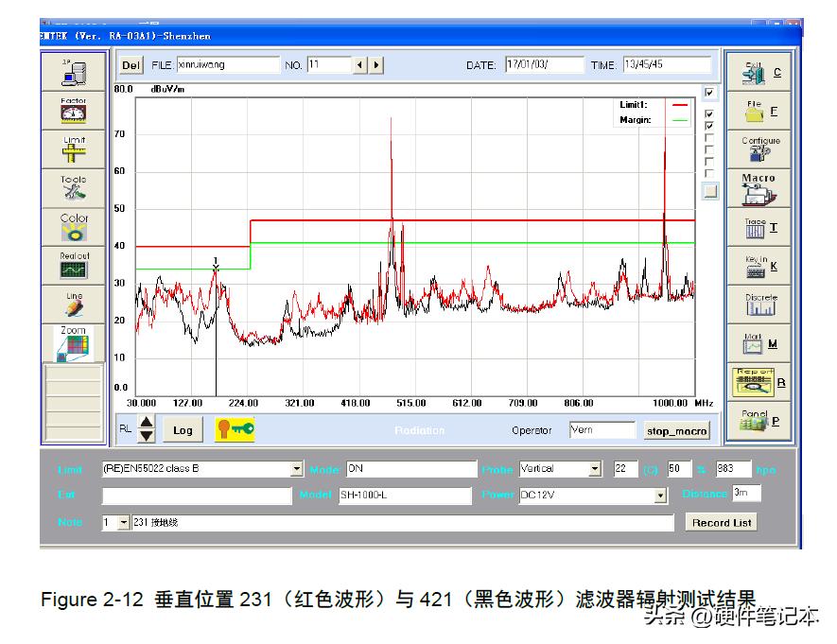837x644 pixels.
Task: Click the Del button
Action: pyautogui.click(x=131, y=65)
